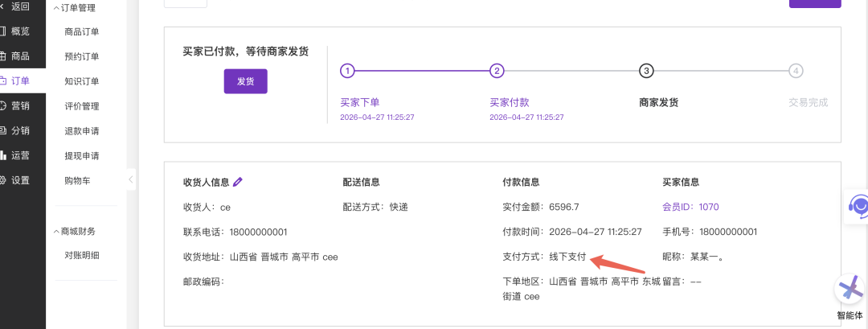This screenshot has width=868, height=329.
Task: Open the 商品 products section icon
Action: pos(3,56)
